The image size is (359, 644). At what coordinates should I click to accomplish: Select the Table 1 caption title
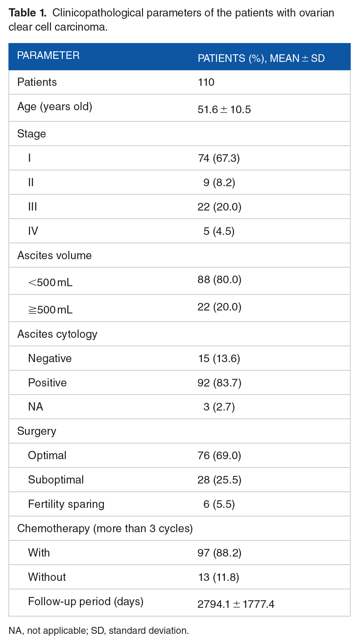171,20
